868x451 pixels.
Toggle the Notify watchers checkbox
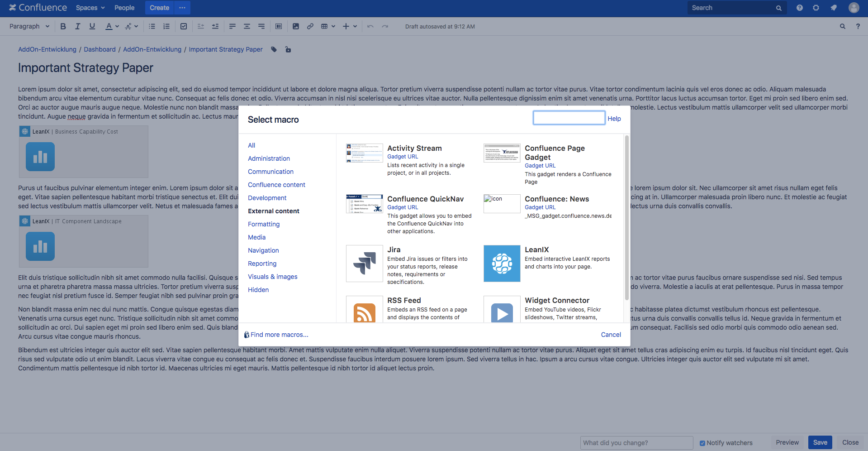[702, 443]
